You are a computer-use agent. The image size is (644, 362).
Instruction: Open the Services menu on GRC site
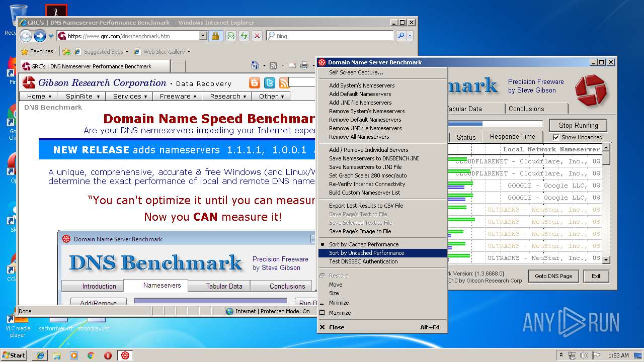pos(130,96)
